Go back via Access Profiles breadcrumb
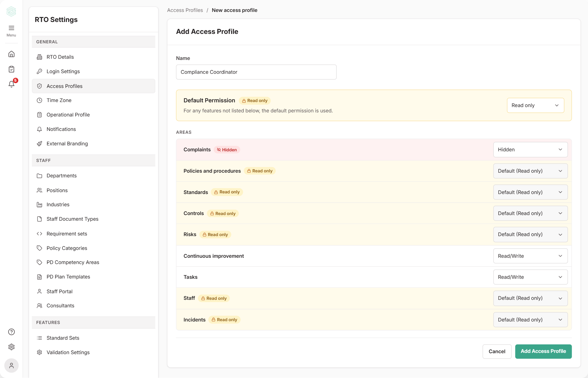The width and height of the screenshot is (588, 378). 185,10
